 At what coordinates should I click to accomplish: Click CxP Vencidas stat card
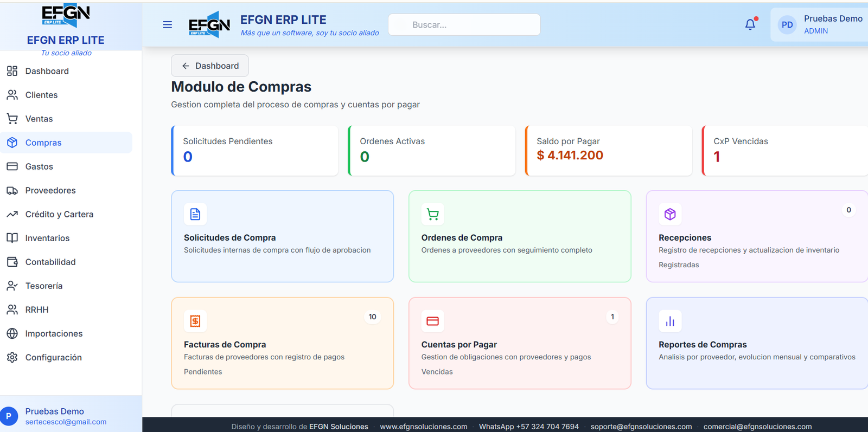pyautogui.click(x=785, y=151)
